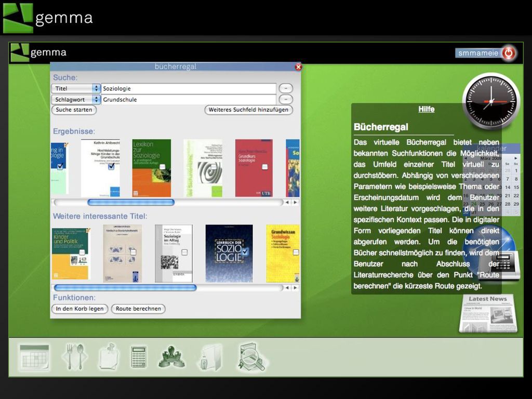Open the pinned notes dock icon

pyautogui.click(x=109, y=356)
